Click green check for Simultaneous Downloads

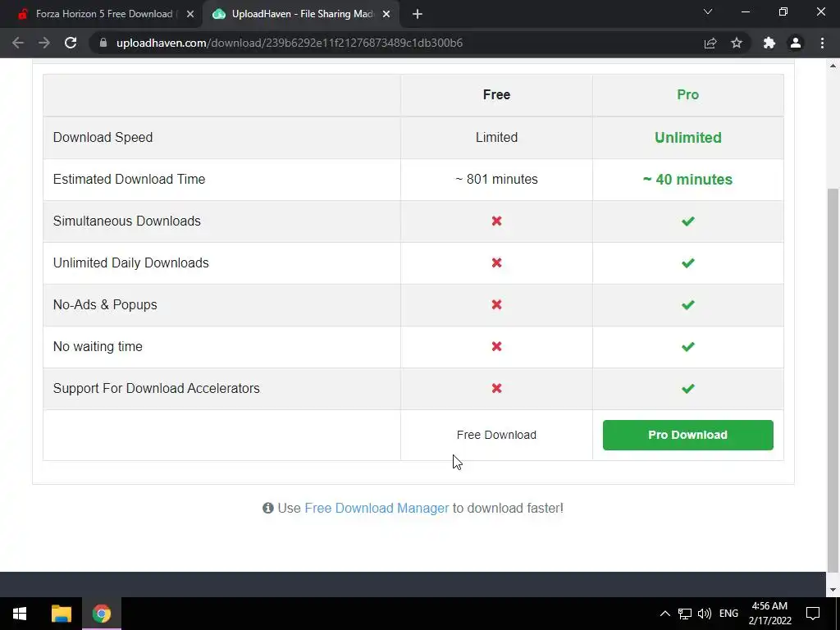[x=688, y=221]
